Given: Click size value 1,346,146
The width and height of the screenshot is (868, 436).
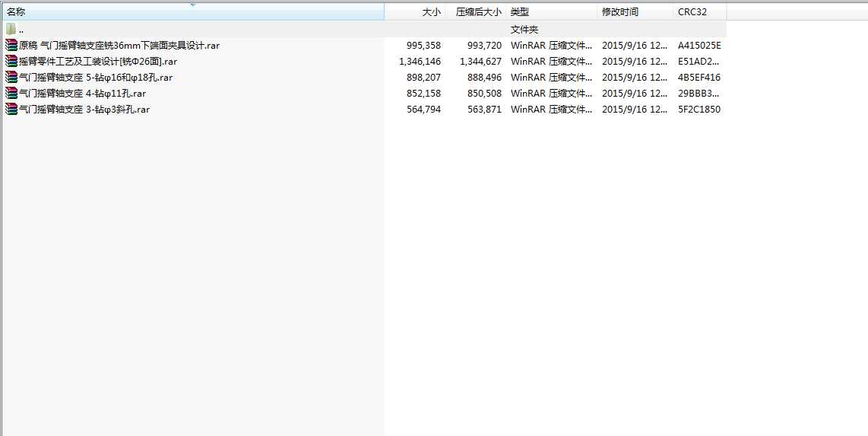Looking at the screenshot, I should click(420, 62).
